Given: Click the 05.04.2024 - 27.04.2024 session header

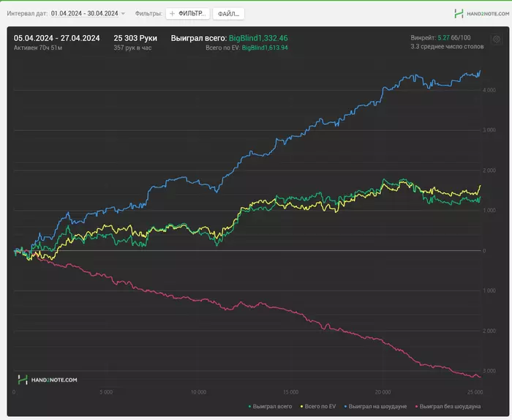Looking at the screenshot, I should tap(57, 37).
